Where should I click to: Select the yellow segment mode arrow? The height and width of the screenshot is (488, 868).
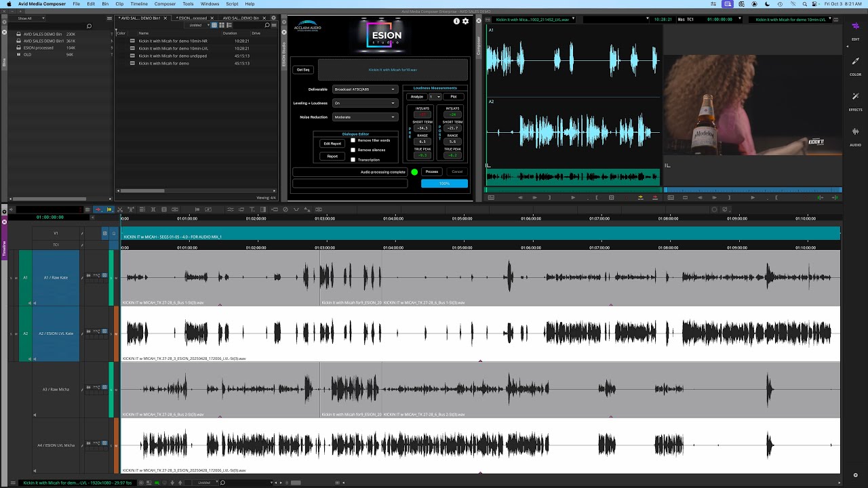tap(108, 209)
